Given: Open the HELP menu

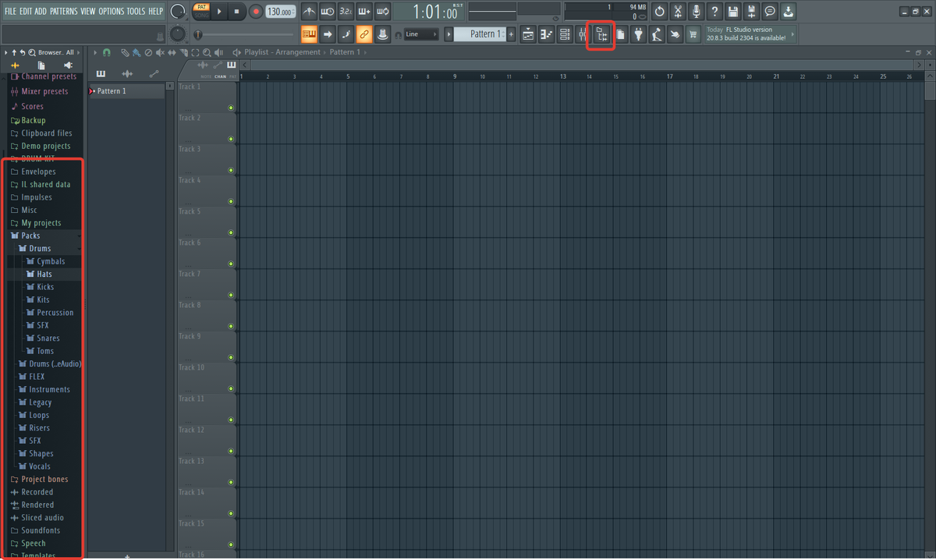Looking at the screenshot, I should pos(156,11).
